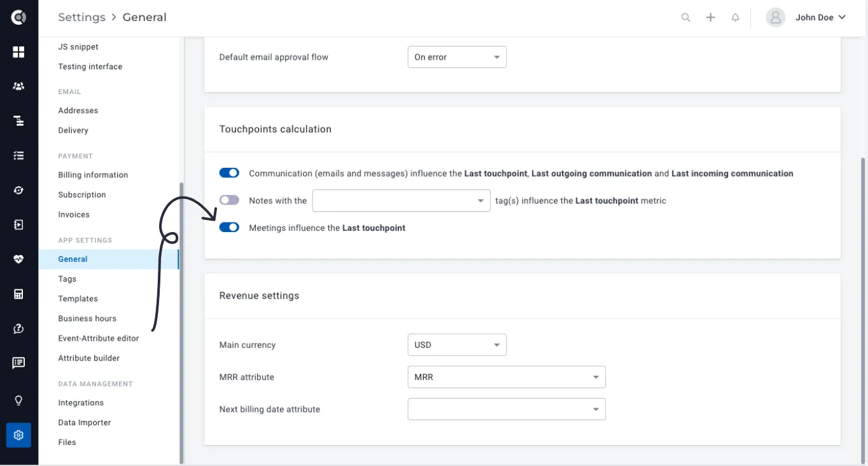Expand the John Doe user menu
The width and height of the screenshot is (868, 466).
click(820, 18)
